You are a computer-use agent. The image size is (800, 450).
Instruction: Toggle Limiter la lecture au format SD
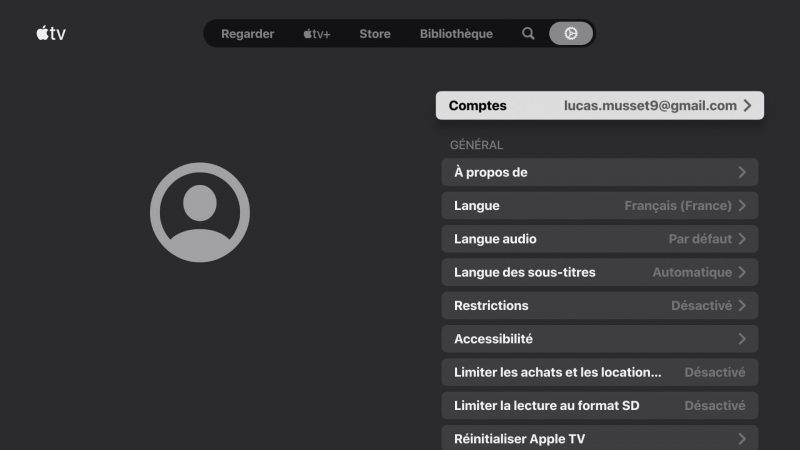(x=600, y=406)
